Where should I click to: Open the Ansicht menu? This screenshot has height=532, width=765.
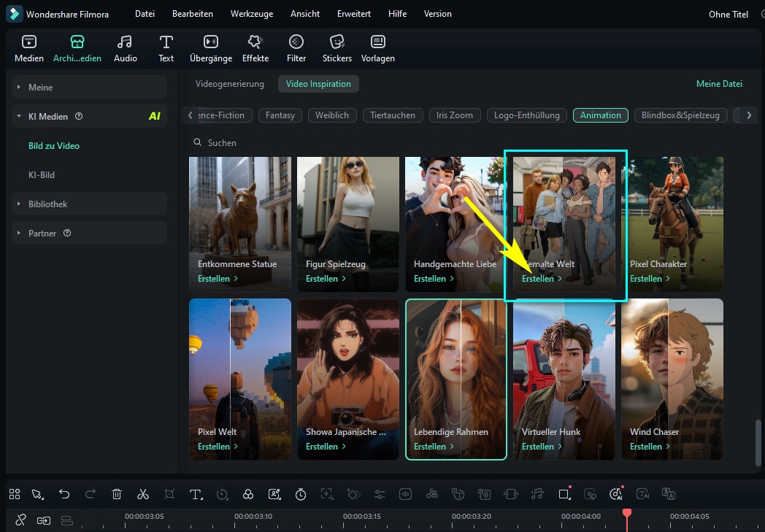point(305,14)
